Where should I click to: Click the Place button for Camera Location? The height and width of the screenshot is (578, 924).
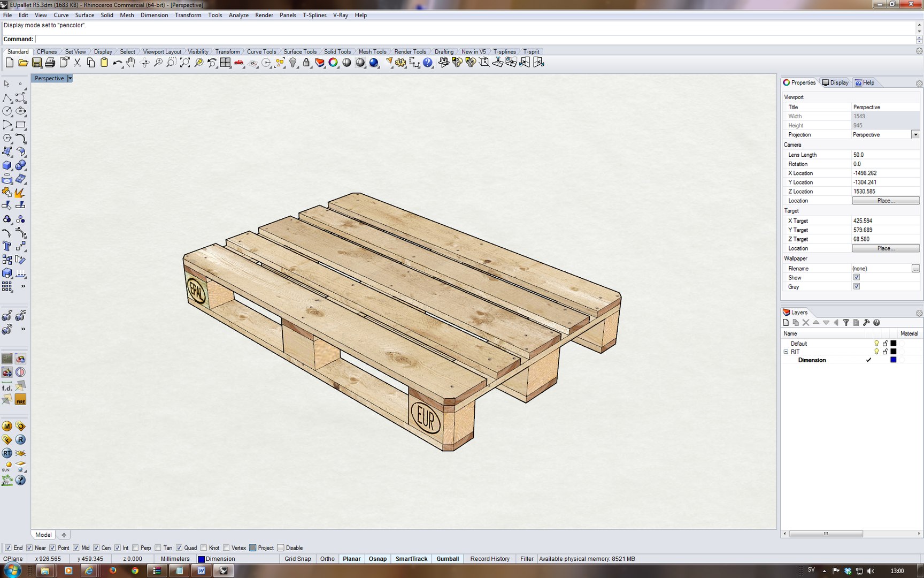click(885, 201)
